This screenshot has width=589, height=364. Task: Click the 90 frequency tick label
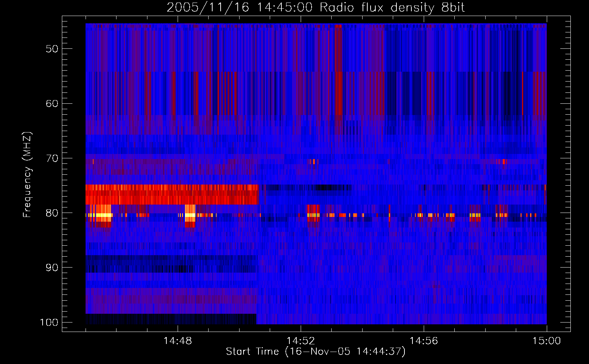point(52,268)
